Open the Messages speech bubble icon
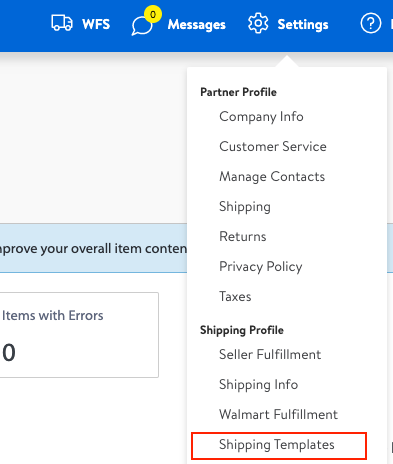Screen dimensions: 393x464 [x=142, y=26]
